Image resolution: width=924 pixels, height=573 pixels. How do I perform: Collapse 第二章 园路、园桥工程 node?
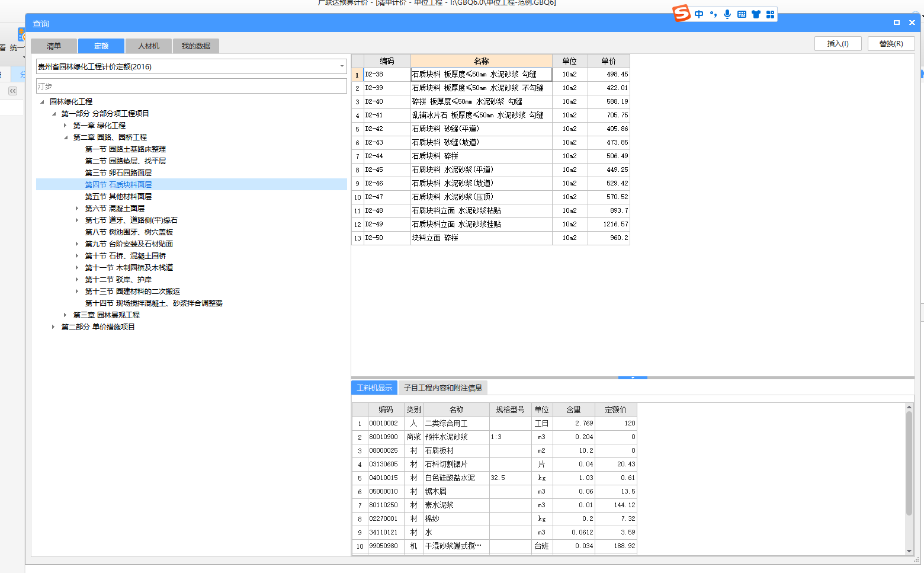pyautogui.click(x=66, y=137)
